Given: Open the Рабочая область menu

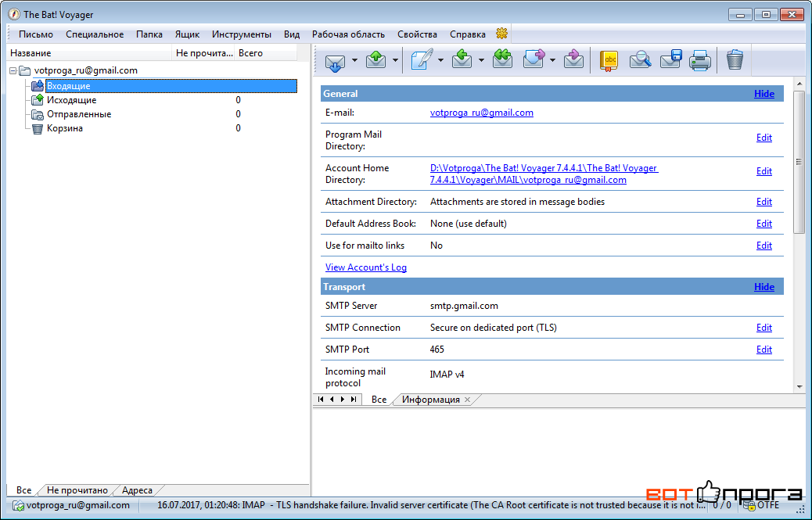Looking at the screenshot, I should (x=348, y=34).
